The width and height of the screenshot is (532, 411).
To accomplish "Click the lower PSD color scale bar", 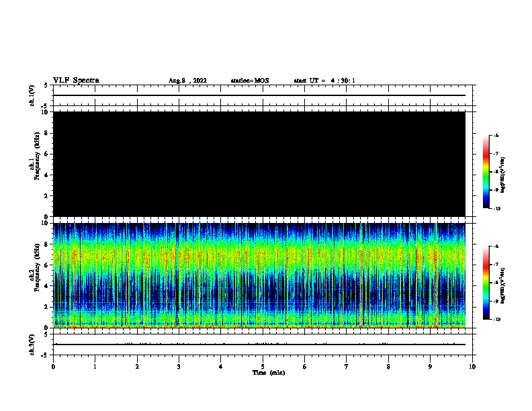I will (486, 283).
